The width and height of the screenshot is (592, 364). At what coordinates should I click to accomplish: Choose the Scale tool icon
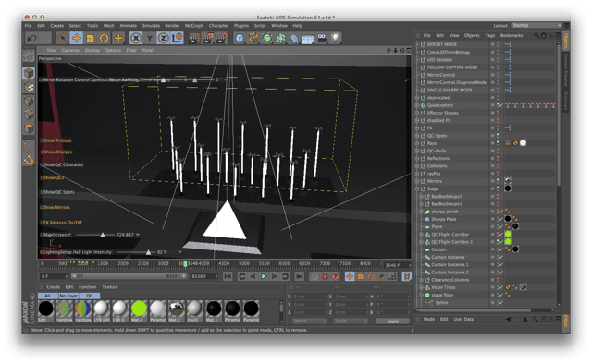tap(91, 38)
